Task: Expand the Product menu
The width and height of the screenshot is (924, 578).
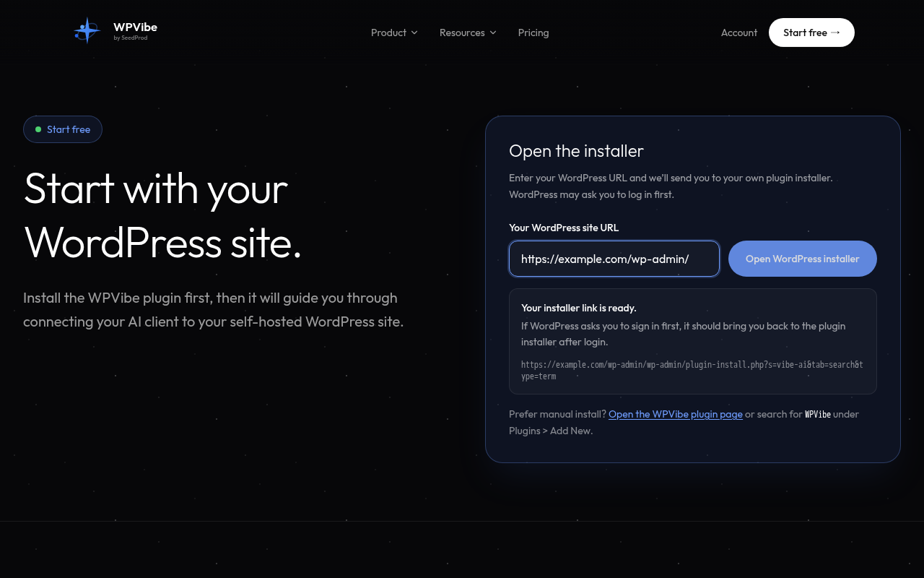Action: (394, 33)
